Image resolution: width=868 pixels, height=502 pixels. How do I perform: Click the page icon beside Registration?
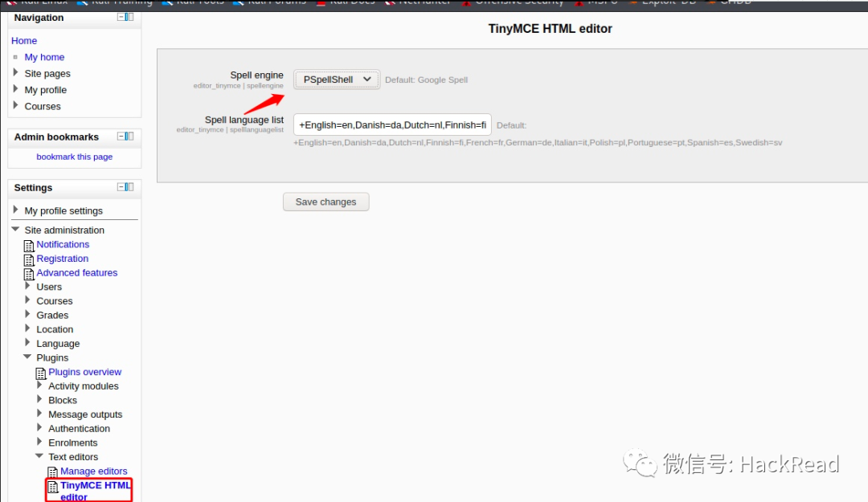click(29, 259)
